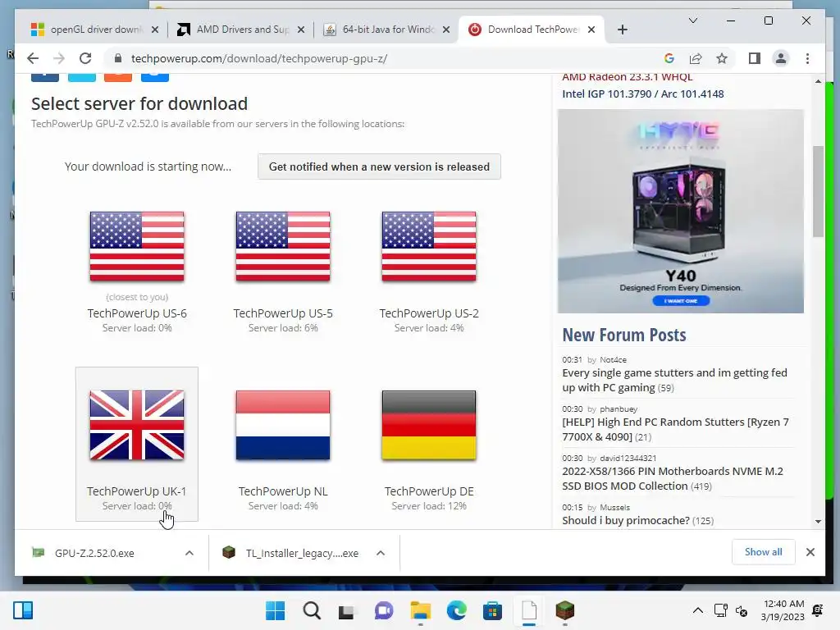Click the blank document taskbar icon

click(529, 610)
